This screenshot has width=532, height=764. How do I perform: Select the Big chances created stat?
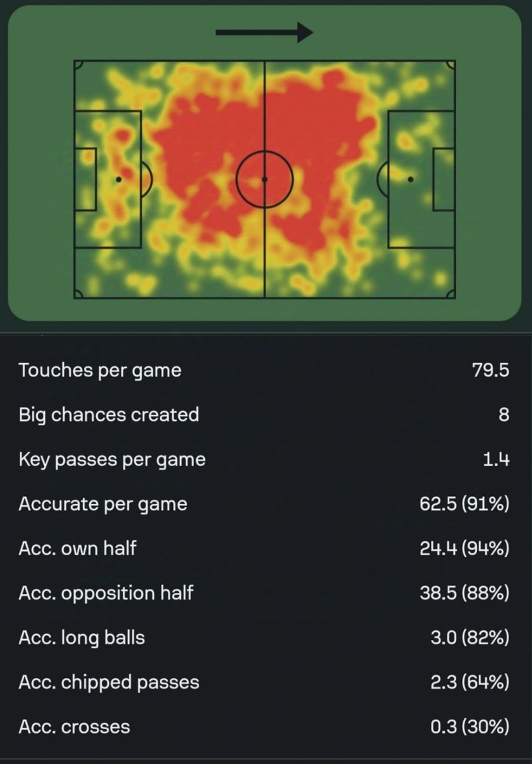[x=265, y=414]
